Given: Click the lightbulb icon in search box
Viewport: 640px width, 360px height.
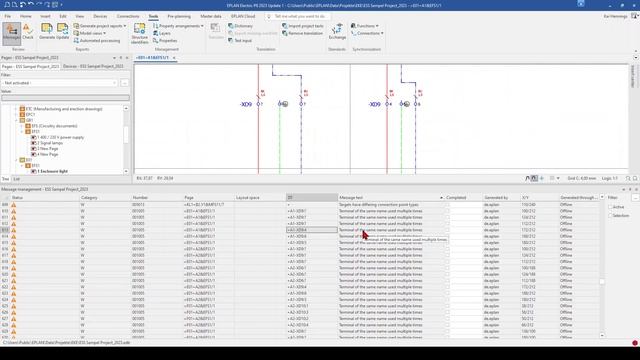Looking at the screenshot, I should 269,16.
